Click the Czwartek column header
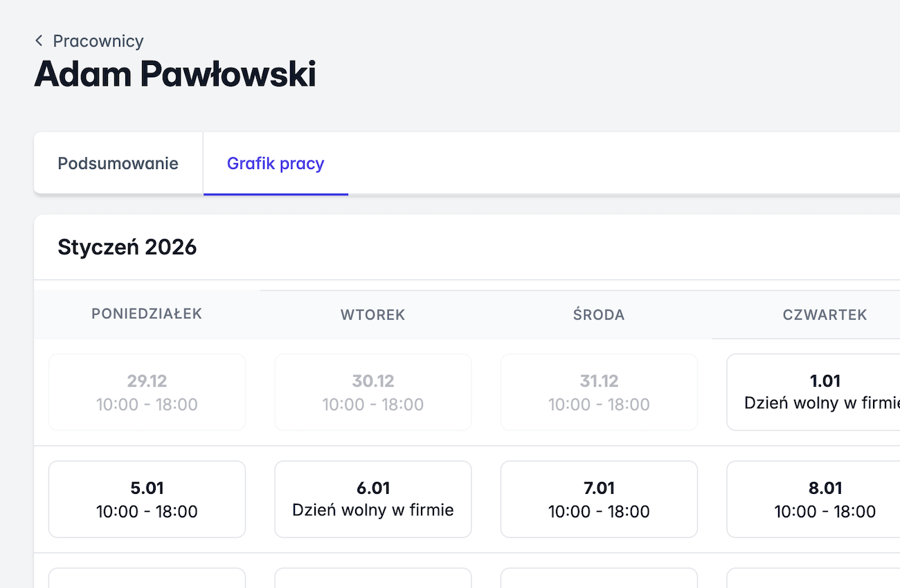Viewport: 900px width, 588px height. click(825, 315)
